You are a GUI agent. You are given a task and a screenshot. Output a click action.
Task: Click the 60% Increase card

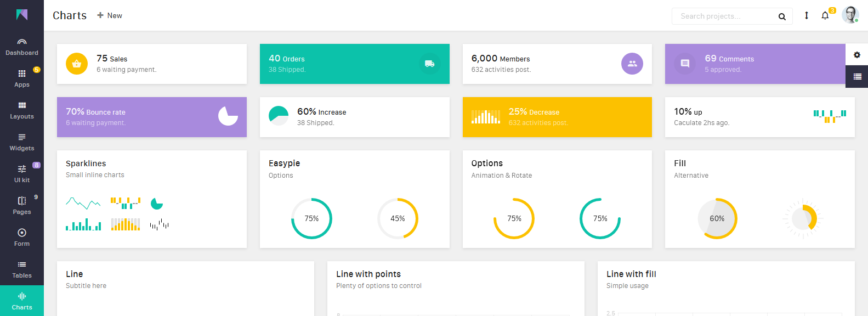point(354,117)
